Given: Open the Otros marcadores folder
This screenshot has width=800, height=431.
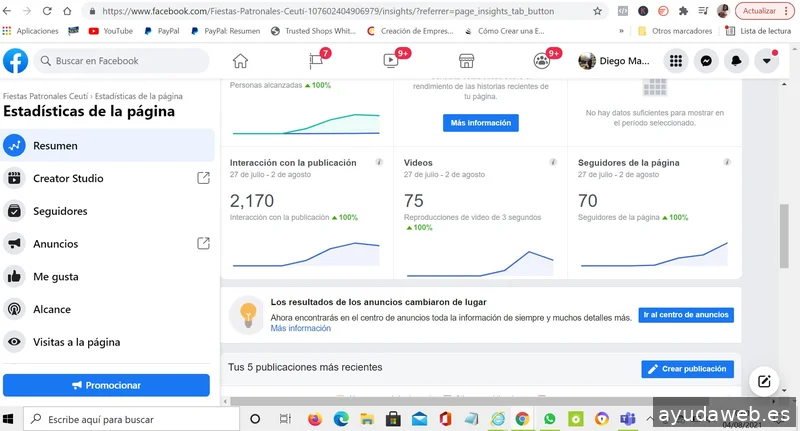Looking at the screenshot, I should (x=675, y=31).
